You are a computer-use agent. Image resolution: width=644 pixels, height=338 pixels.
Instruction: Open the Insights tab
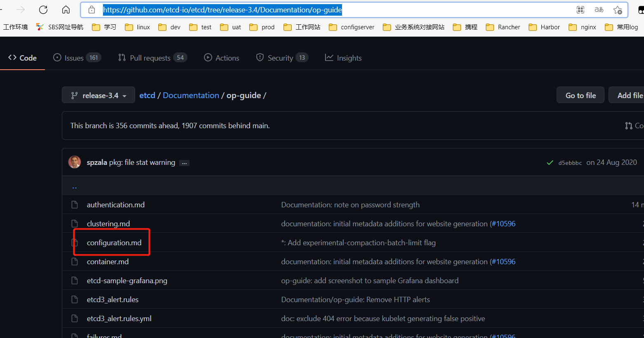(x=343, y=58)
